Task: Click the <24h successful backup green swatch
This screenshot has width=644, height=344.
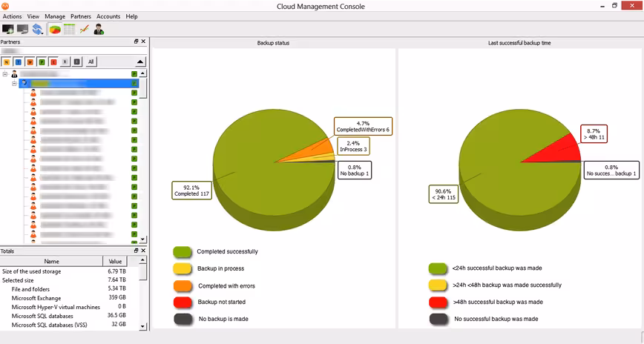Action: [438, 269]
